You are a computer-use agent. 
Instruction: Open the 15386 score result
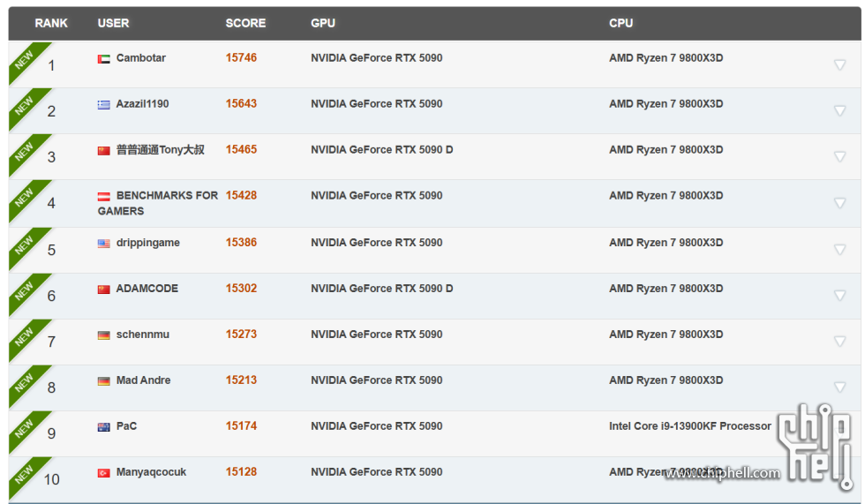tap(241, 242)
